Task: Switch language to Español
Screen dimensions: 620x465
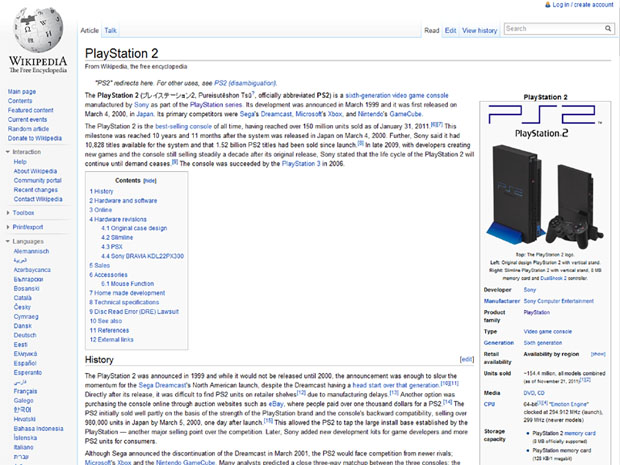Action: (25, 363)
